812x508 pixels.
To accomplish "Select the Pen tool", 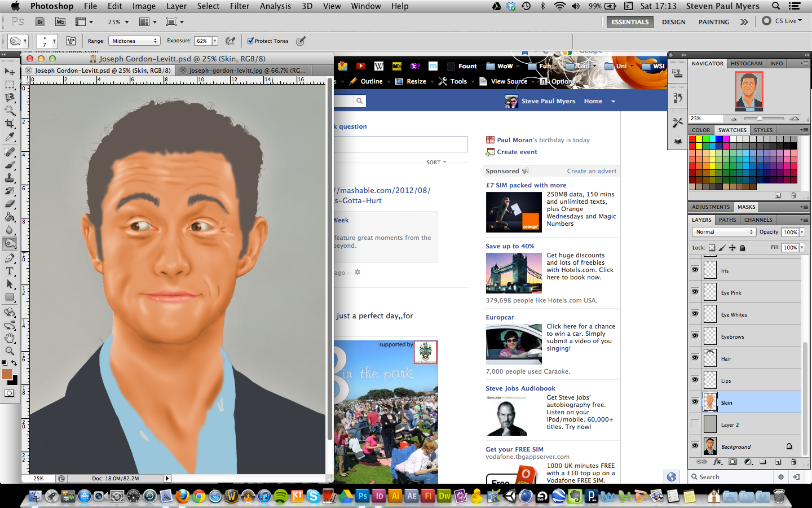I will 10,258.
